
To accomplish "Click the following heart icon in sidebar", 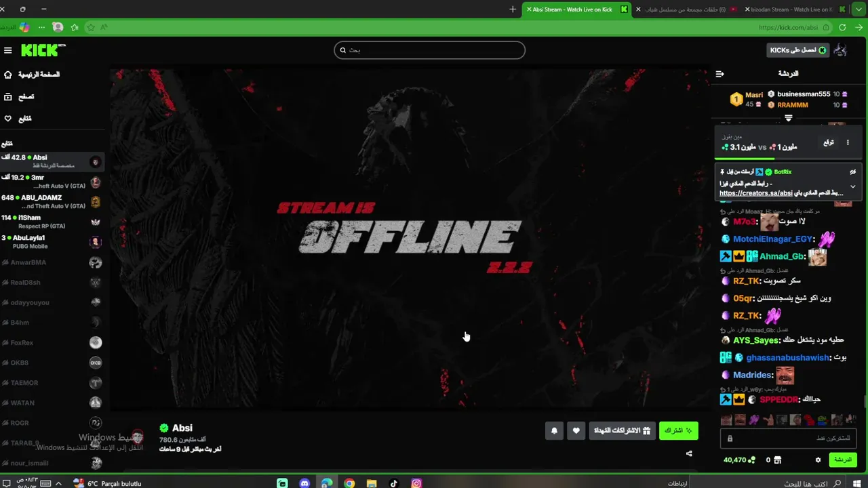I will click(x=8, y=119).
